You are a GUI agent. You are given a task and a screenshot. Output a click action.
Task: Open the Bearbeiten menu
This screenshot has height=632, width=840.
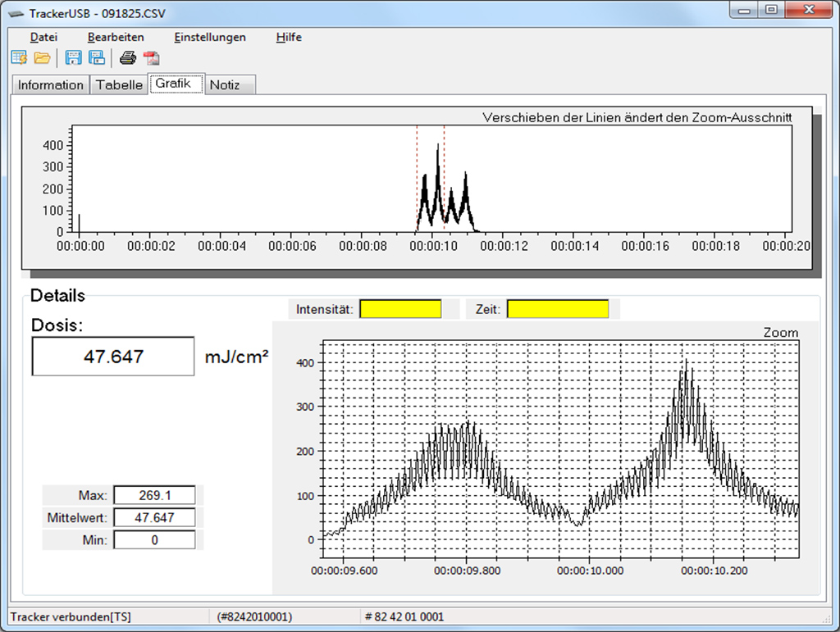click(116, 37)
